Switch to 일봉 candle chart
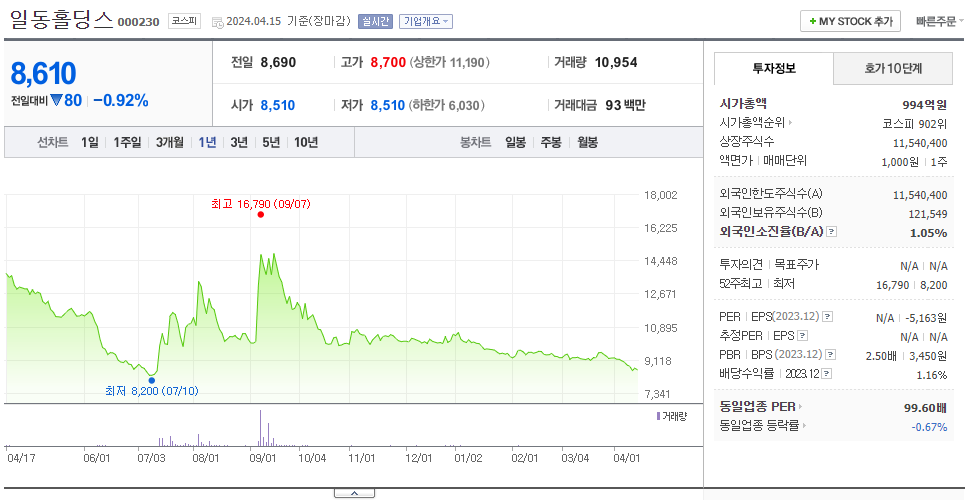 [x=515, y=143]
